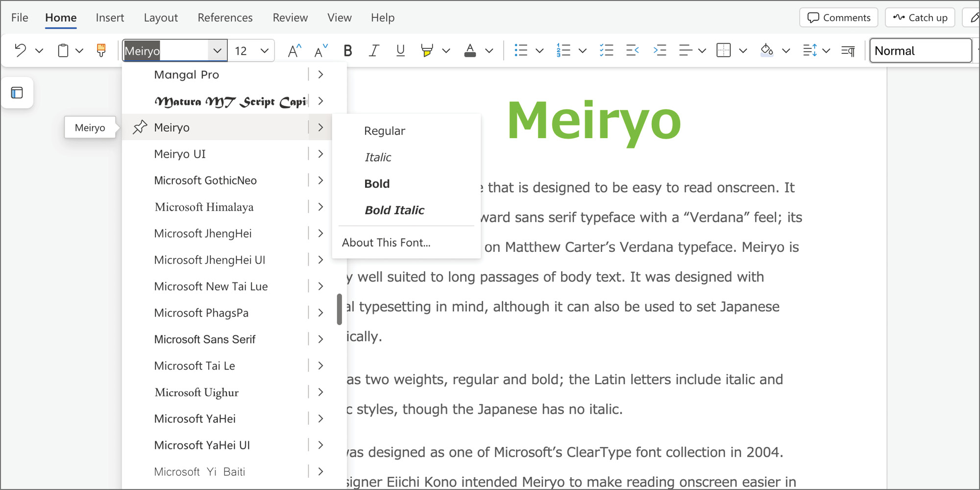Screen dimensions: 980x490
Task: Click the bullet list icon
Action: pyautogui.click(x=520, y=50)
